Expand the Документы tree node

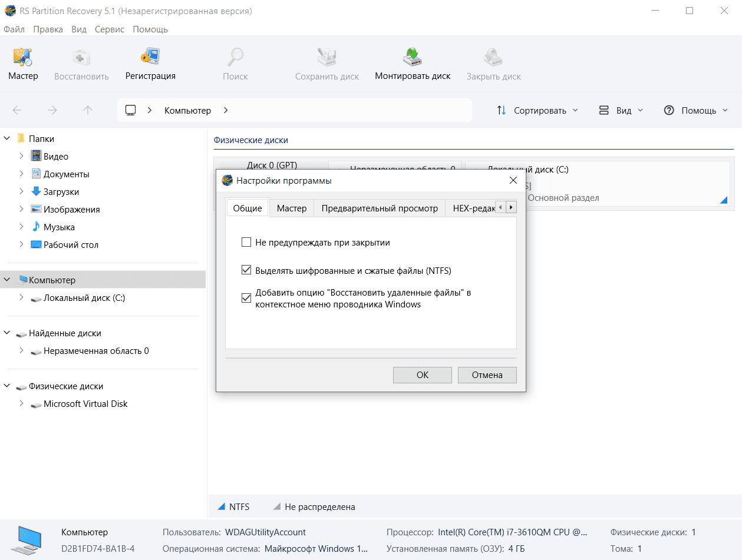coord(22,174)
